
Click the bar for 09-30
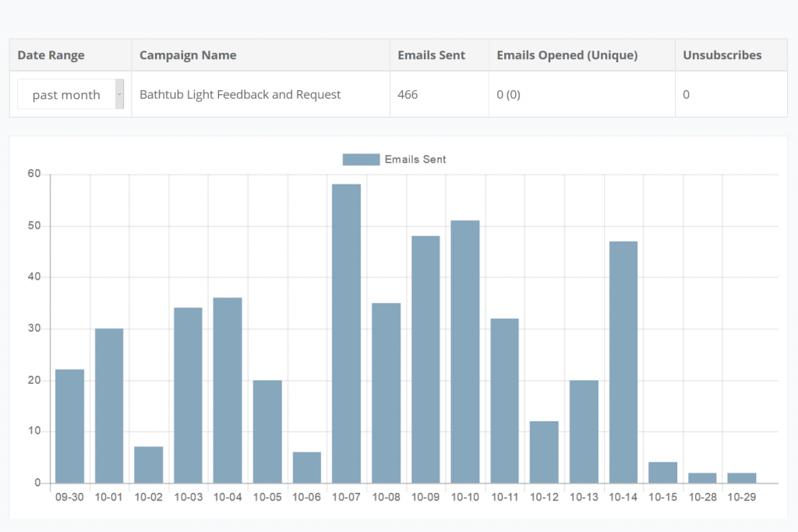pos(69,426)
